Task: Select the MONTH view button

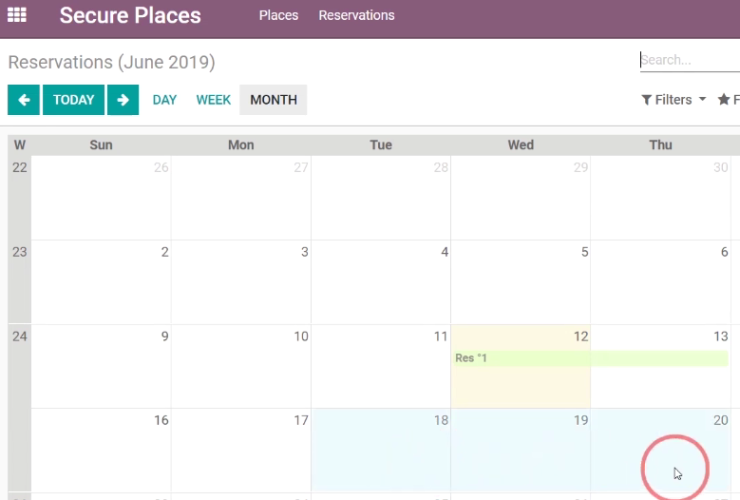Action: coord(273,100)
